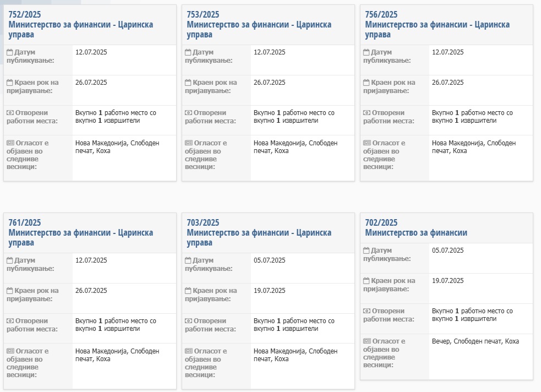Open job announcement 761/2025 title link

pos(81,232)
